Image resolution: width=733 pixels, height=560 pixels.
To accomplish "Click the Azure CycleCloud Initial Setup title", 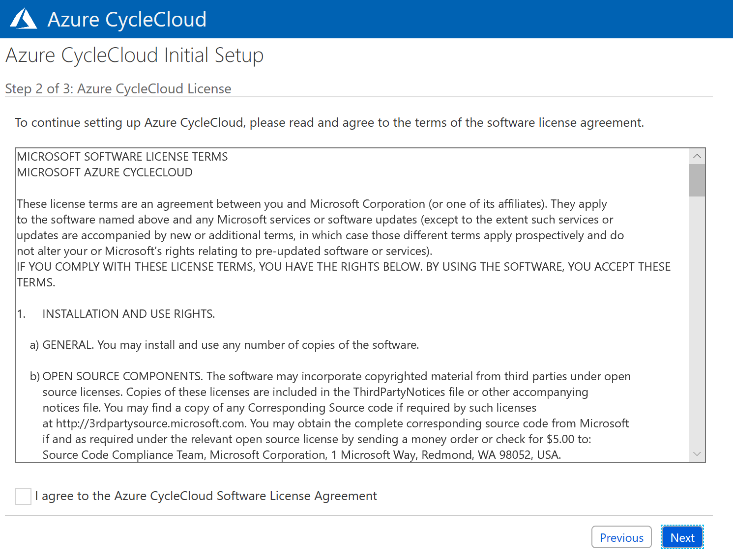I will coord(134,55).
